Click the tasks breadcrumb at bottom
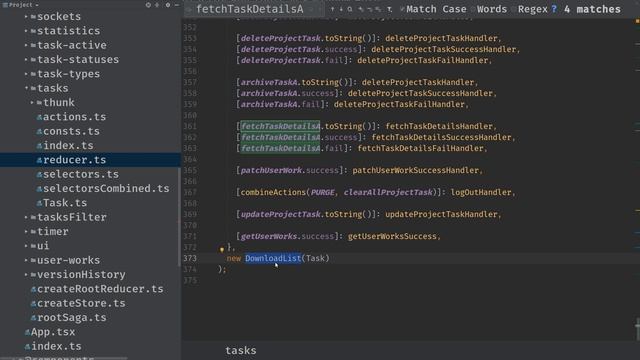 [241, 351]
